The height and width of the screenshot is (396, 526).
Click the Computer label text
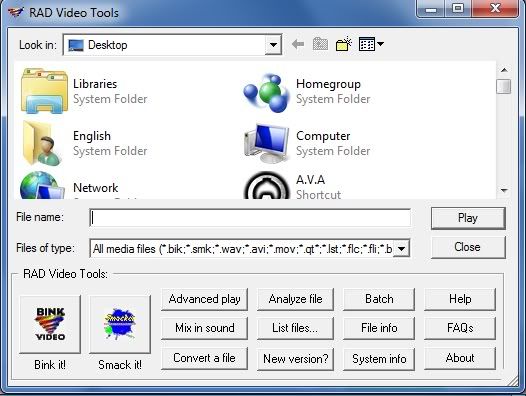click(323, 136)
